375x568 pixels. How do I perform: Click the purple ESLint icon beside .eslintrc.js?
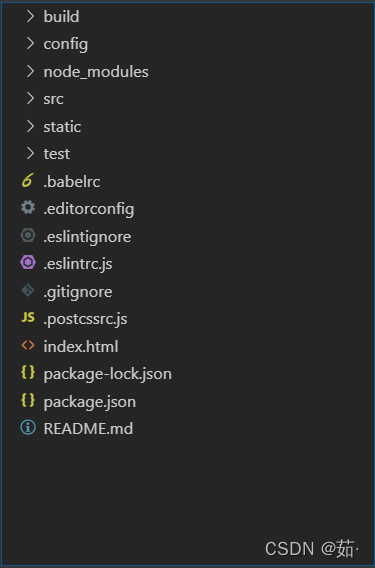[28, 263]
